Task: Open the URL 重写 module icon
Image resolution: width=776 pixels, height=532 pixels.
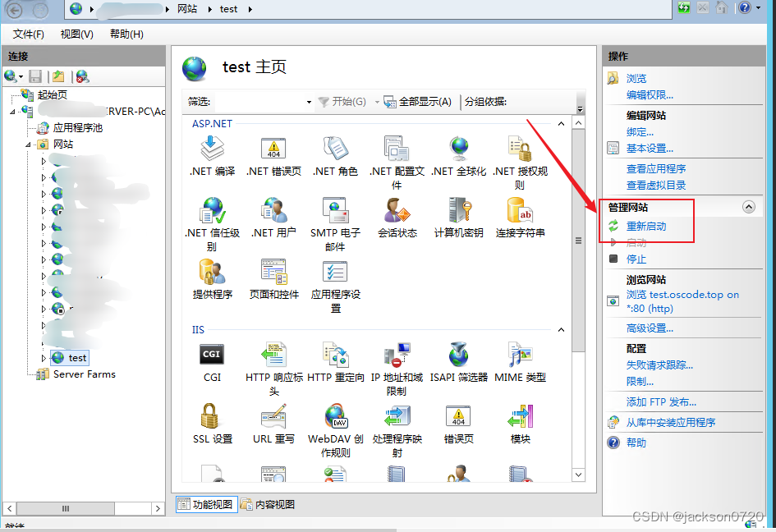Action: (x=273, y=418)
